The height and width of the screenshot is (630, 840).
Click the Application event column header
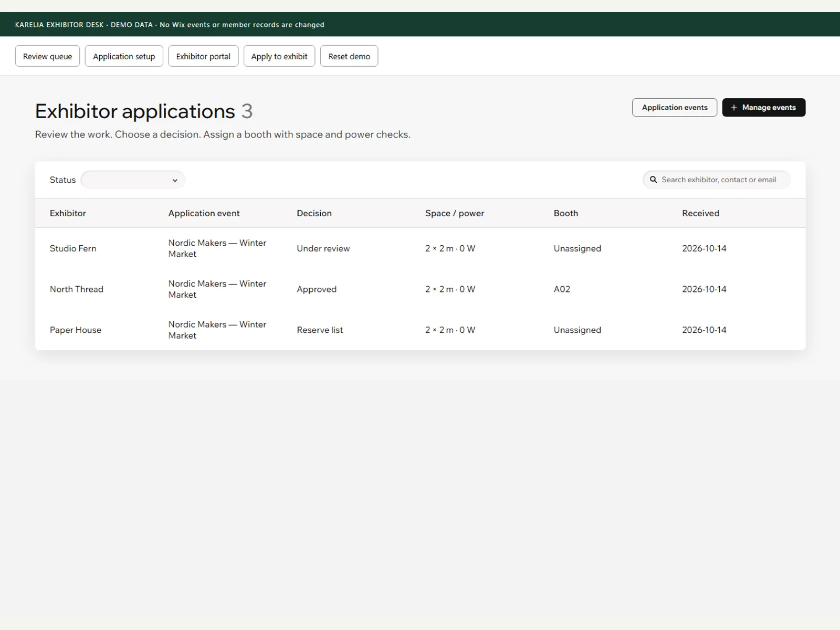click(x=204, y=213)
